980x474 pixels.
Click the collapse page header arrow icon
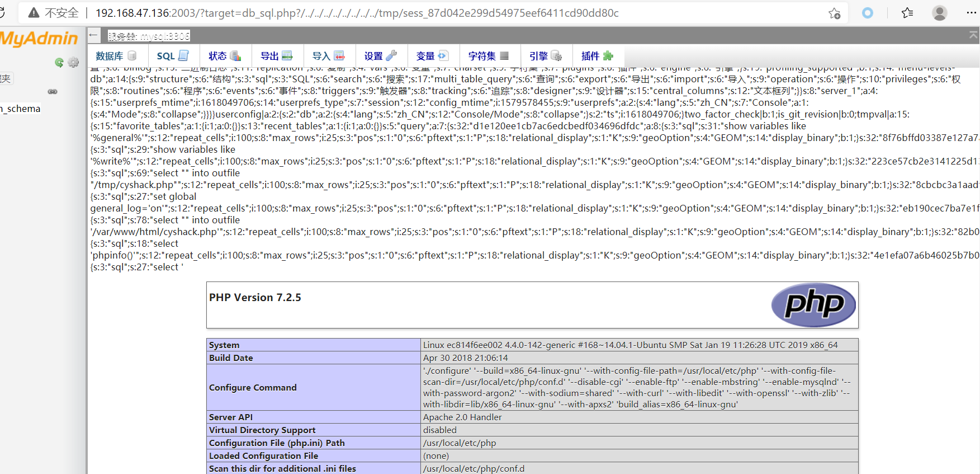973,35
